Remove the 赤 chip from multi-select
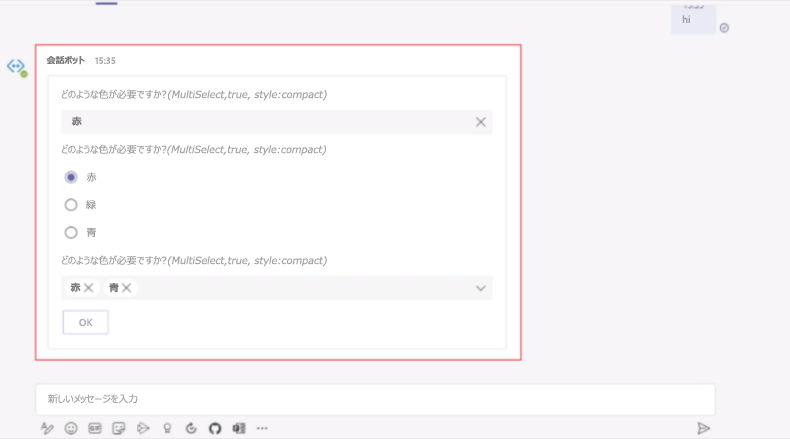This screenshot has height=439, width=790. pyautogui.click(x=89, y=288)
